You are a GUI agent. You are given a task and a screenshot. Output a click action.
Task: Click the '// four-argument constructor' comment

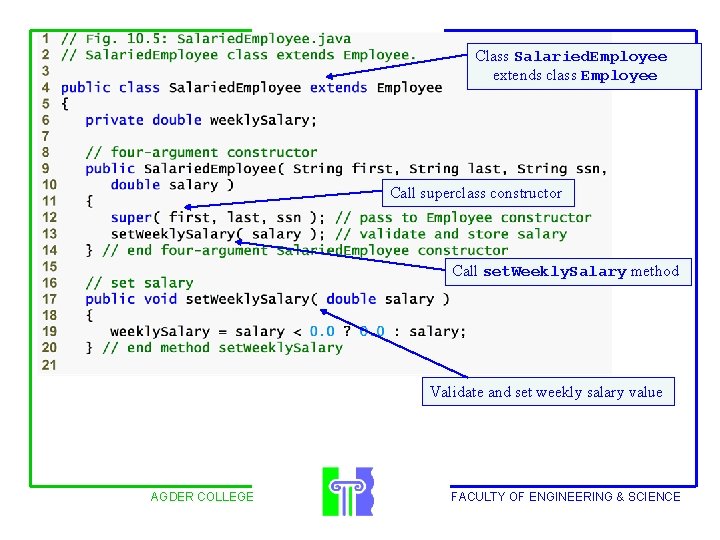click(201, 152)
